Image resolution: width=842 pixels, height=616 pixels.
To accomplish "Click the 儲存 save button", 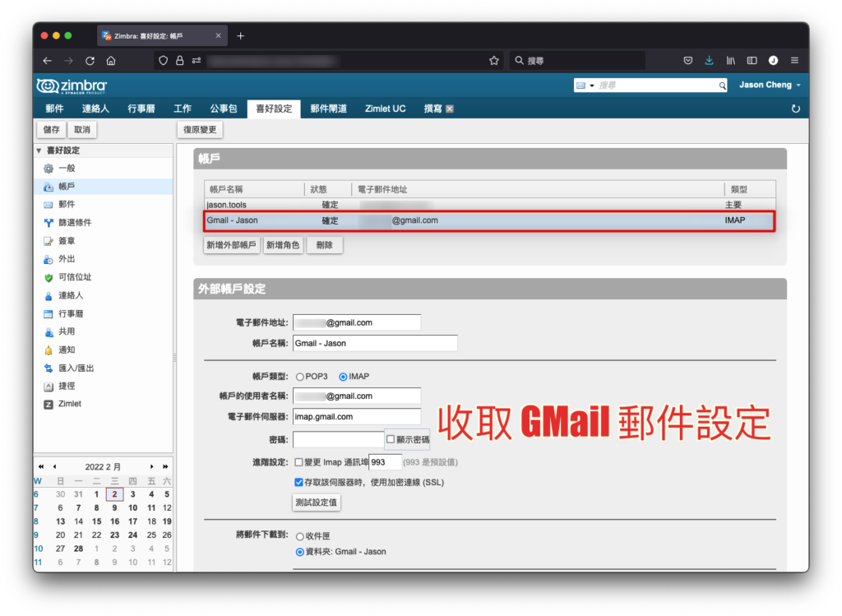I will [x=51, y=129].
